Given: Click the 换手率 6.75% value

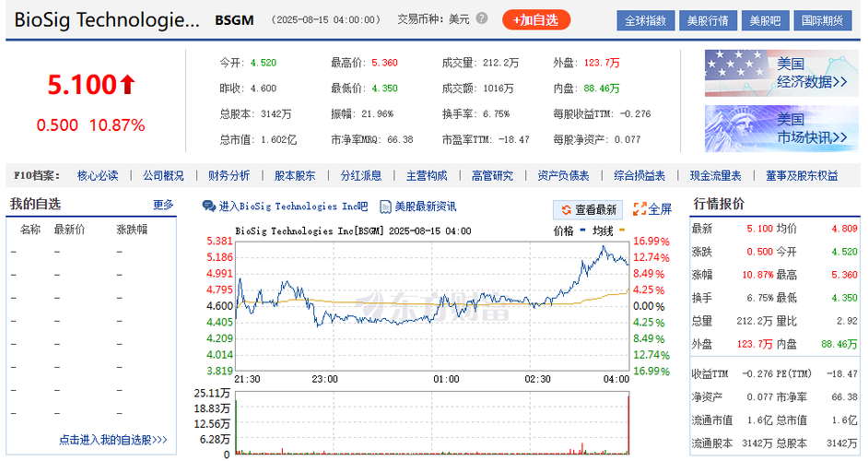Looking at the screenshot, I should point(496,114).
